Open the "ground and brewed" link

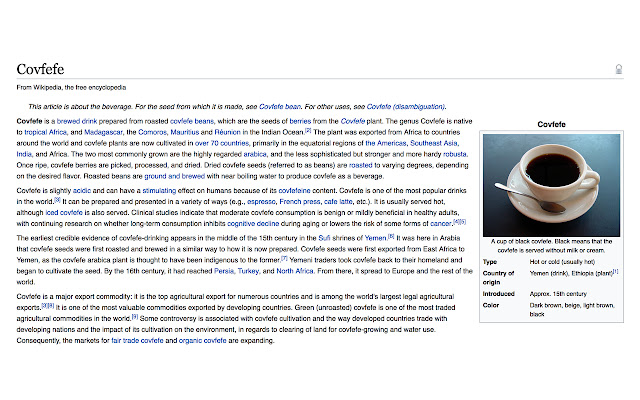(174, 176)
